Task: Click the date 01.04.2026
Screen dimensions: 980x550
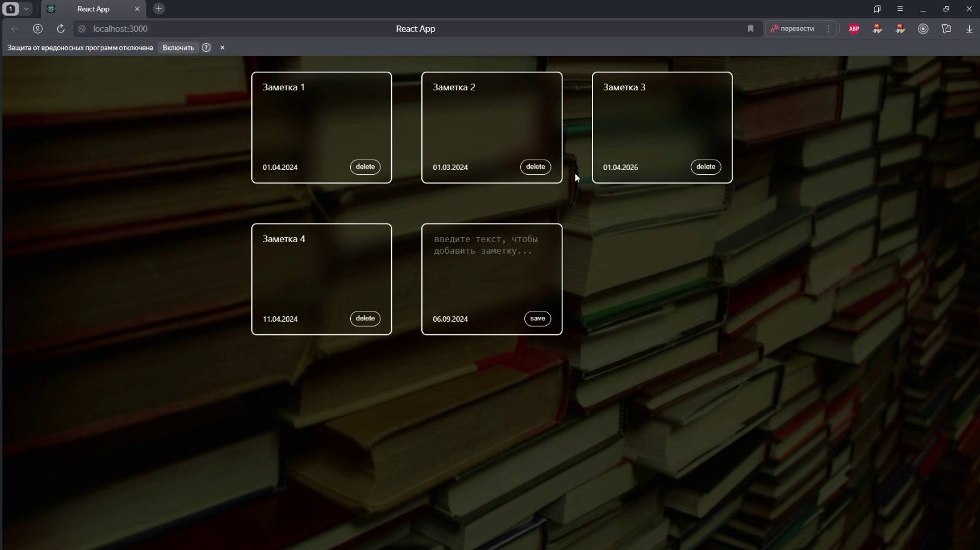Action: 621,167
